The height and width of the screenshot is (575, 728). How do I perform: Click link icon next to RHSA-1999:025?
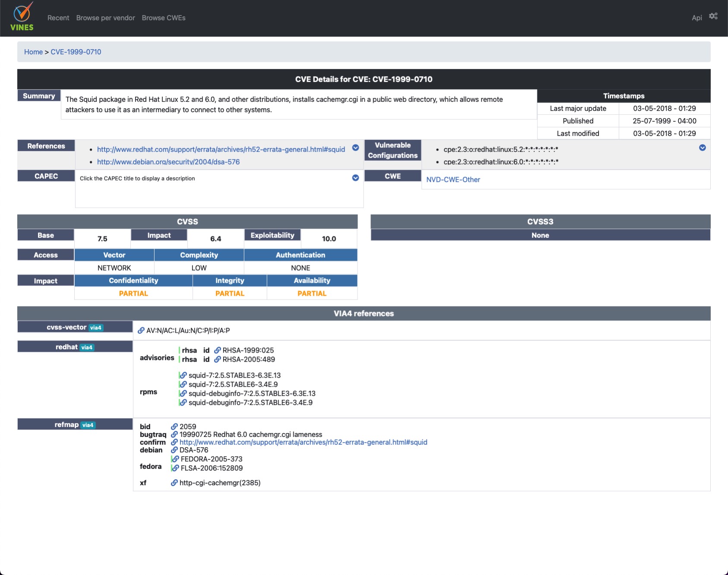[x=218, y=350]
